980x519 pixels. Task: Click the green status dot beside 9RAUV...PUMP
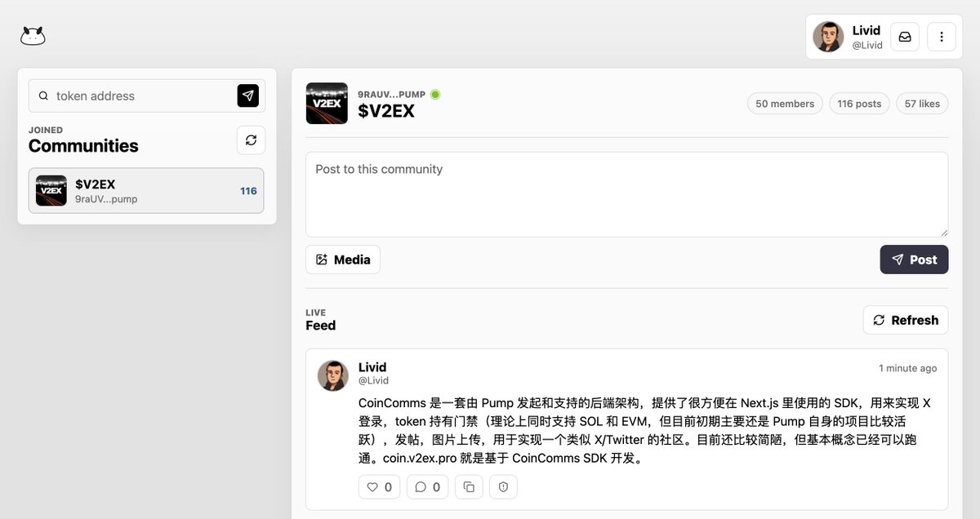click(435, 95)
